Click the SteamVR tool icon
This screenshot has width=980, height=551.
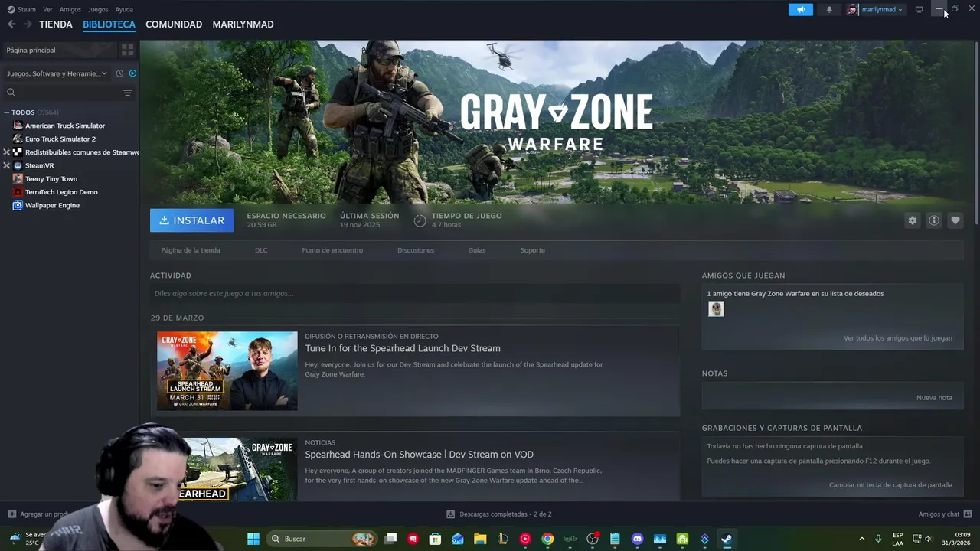(18, 165)
